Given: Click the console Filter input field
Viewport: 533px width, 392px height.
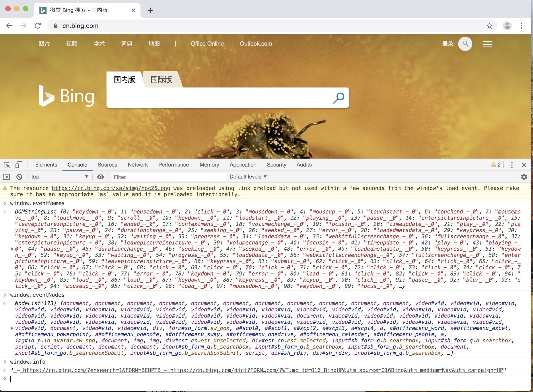Looking at the screenshot, I should tap(169, 177).
